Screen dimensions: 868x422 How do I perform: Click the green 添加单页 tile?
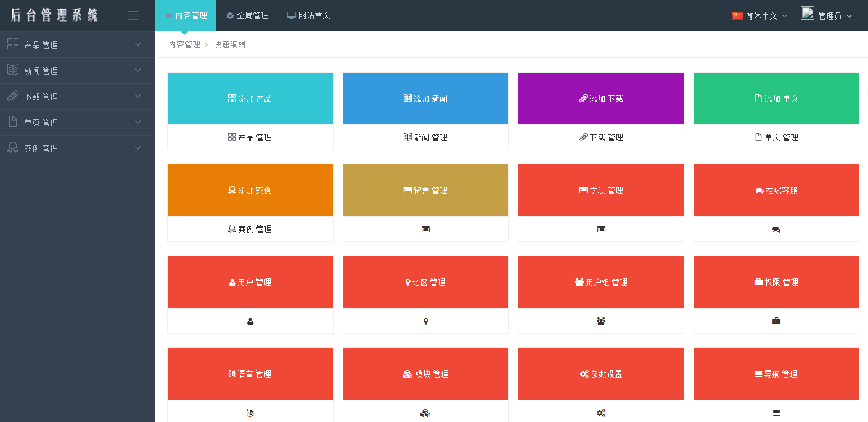[x=776, y=99]
